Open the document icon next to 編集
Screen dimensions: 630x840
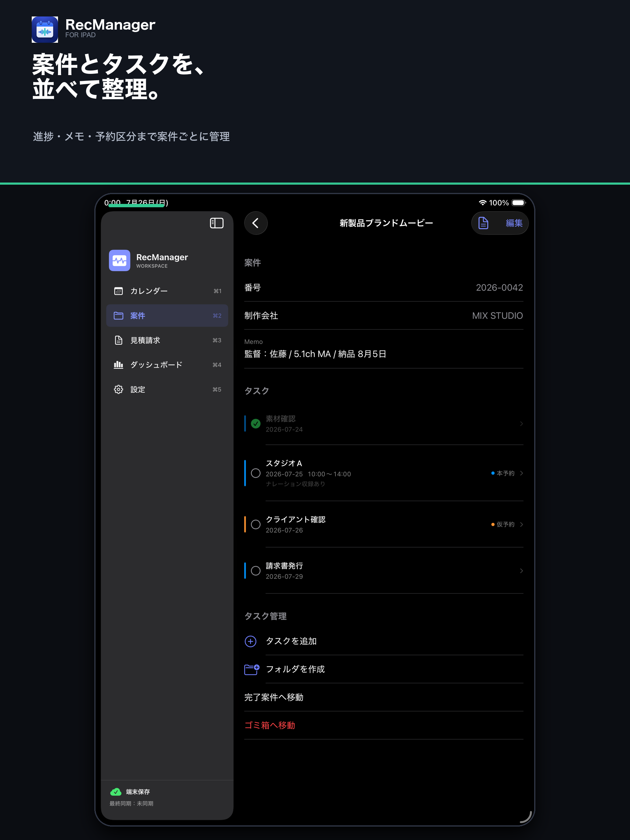[483, 223]
